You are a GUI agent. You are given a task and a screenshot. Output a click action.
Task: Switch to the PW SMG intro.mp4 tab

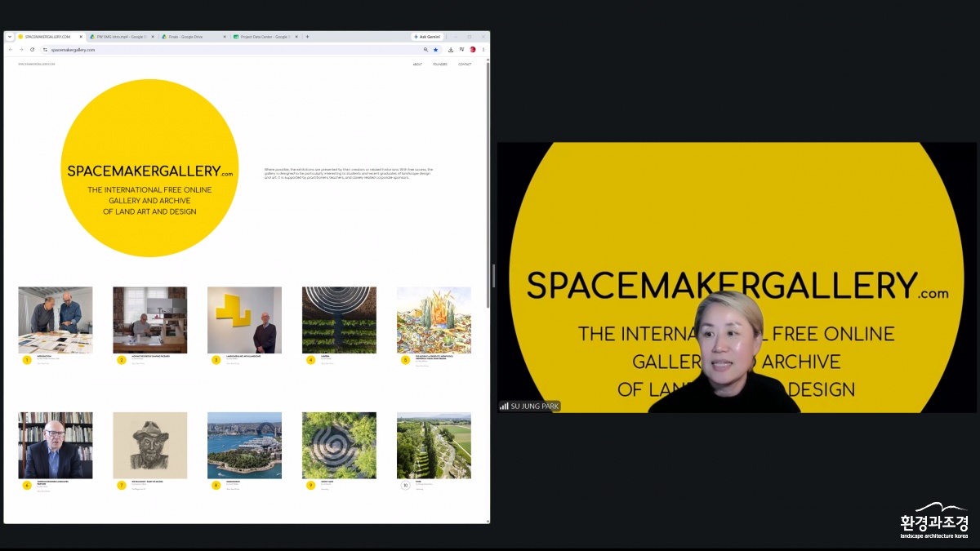[x=122, y=37]
